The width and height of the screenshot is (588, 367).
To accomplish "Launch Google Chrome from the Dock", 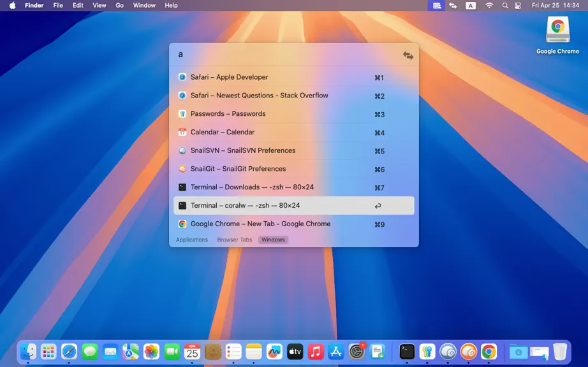I will point(489,352).
